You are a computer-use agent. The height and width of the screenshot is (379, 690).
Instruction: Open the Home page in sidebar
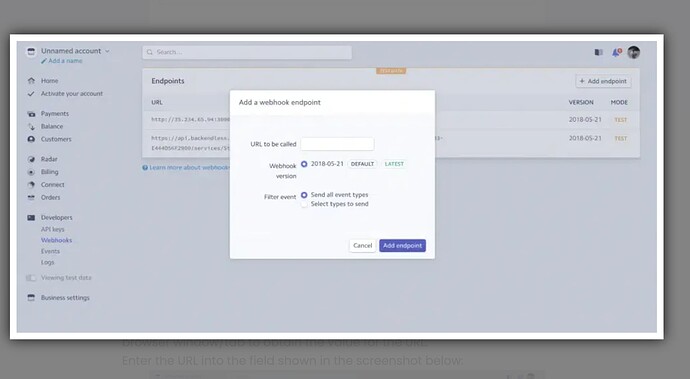click(49, 81)
